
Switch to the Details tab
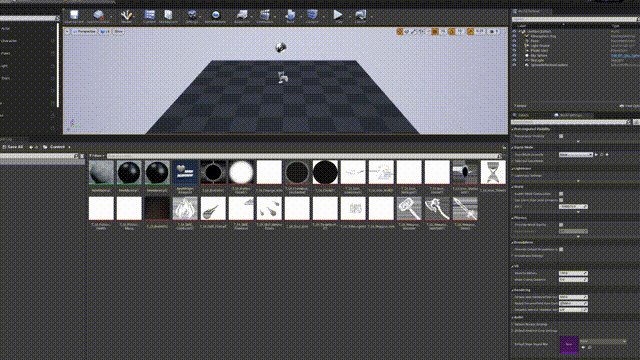tap(521, 116)
